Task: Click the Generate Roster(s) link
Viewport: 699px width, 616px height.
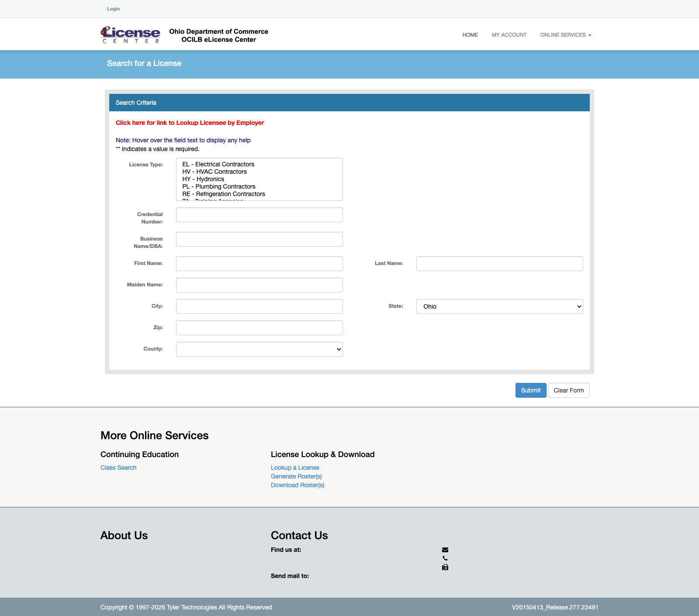Action: [x=296, y=476]
